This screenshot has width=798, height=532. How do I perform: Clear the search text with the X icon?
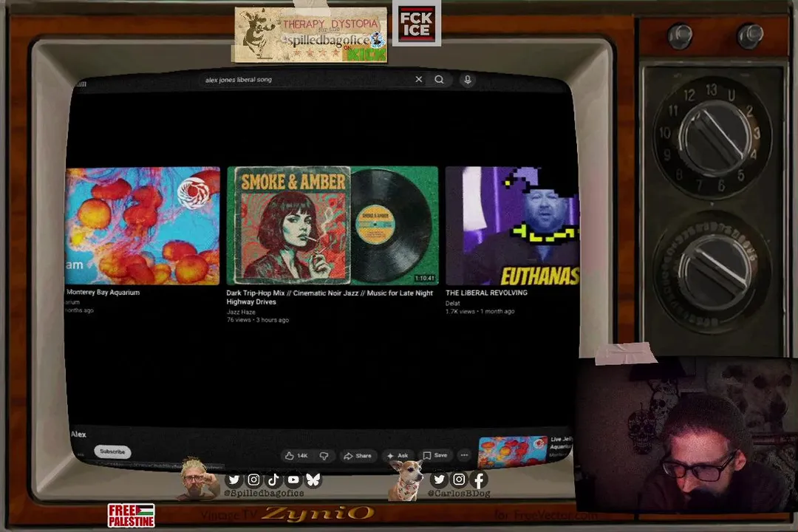coord(418,79)
